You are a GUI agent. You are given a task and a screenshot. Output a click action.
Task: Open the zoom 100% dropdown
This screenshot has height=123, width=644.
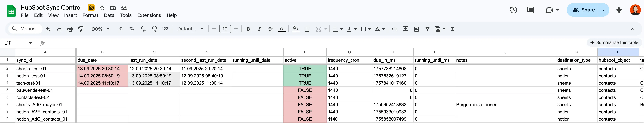pyautogui.click(x=100, y=29)
